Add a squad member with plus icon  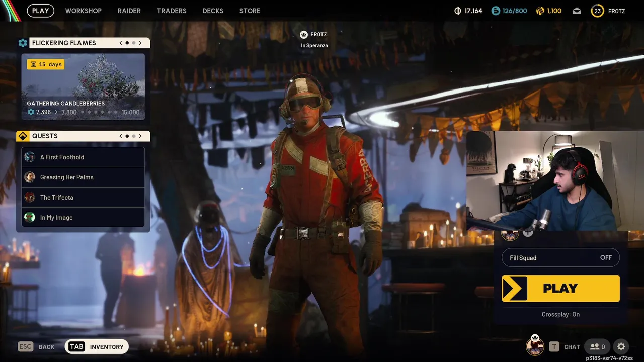pyautogui.click(x=528, y=232)
